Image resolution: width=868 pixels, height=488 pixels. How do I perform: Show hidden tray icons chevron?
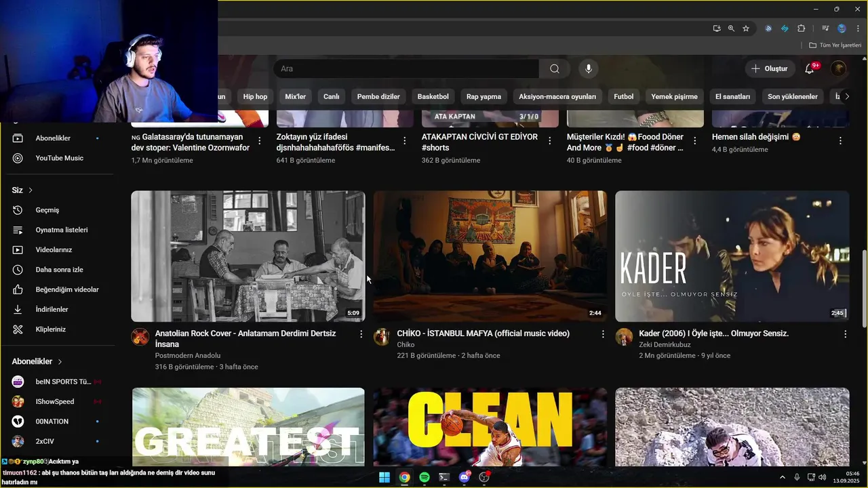783,477
